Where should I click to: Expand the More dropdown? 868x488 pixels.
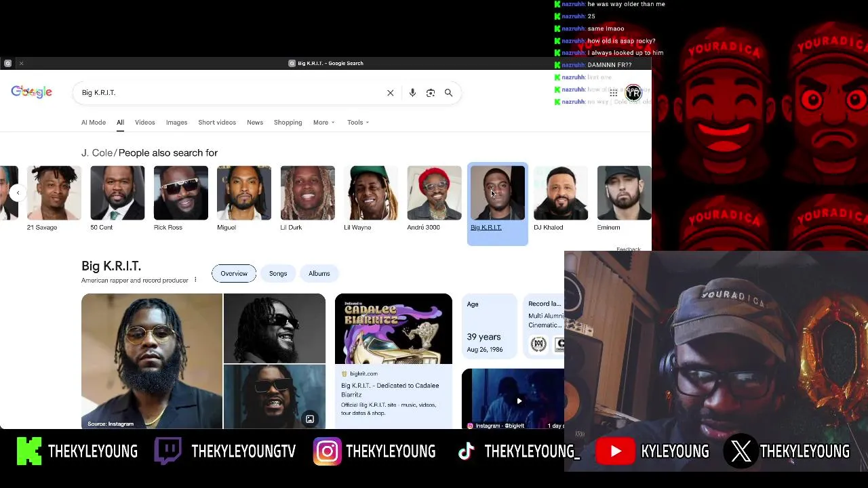click(x=324, y=123)
